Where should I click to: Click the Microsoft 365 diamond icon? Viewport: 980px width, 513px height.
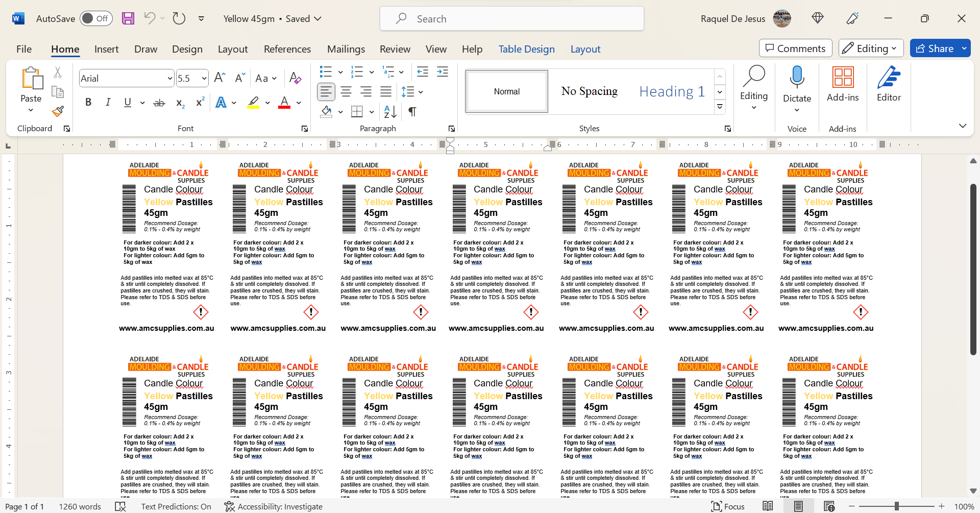(x=818, y=18)
